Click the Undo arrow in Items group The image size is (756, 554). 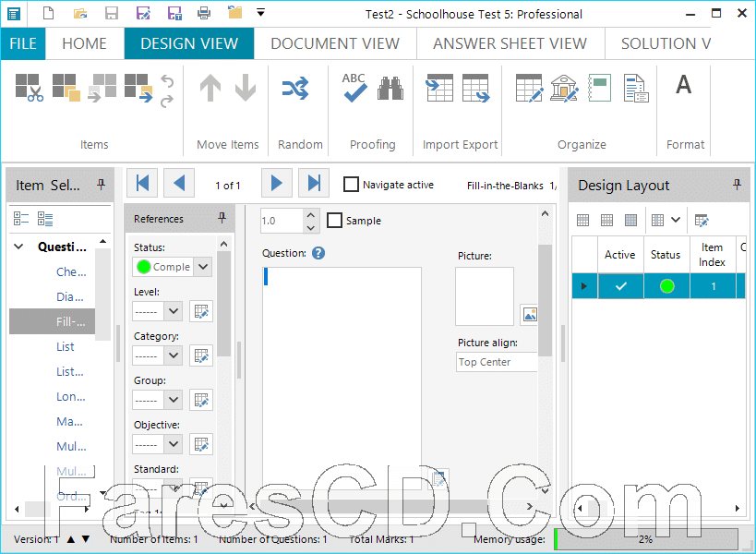pyautogui.click(x=167, y=80)
